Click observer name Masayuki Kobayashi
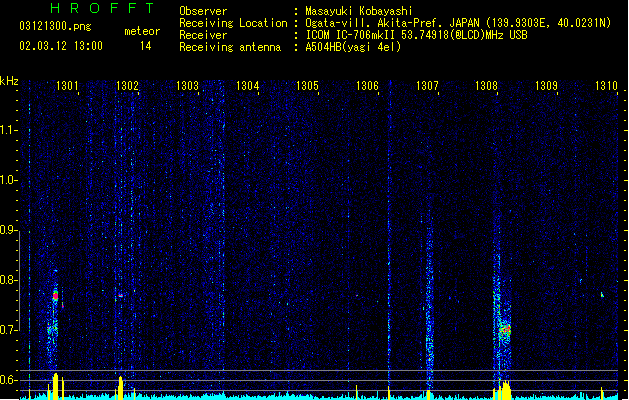 [359, 11]
